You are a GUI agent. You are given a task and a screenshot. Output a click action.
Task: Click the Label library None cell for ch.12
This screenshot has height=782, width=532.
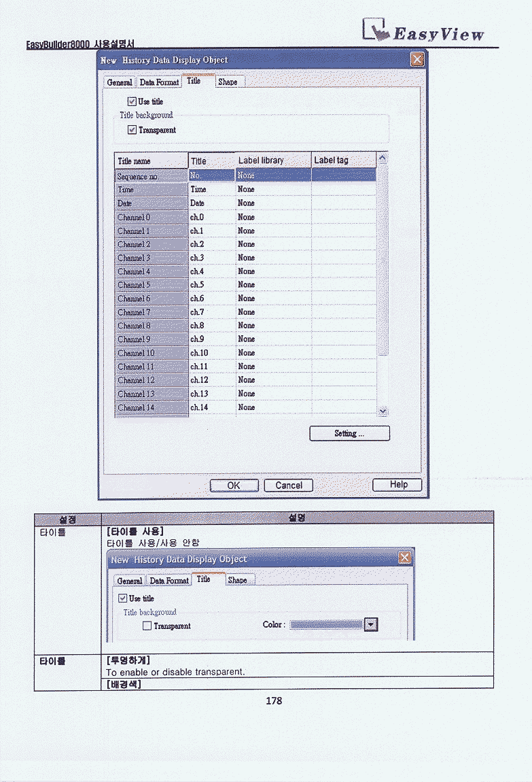(273, 380)
